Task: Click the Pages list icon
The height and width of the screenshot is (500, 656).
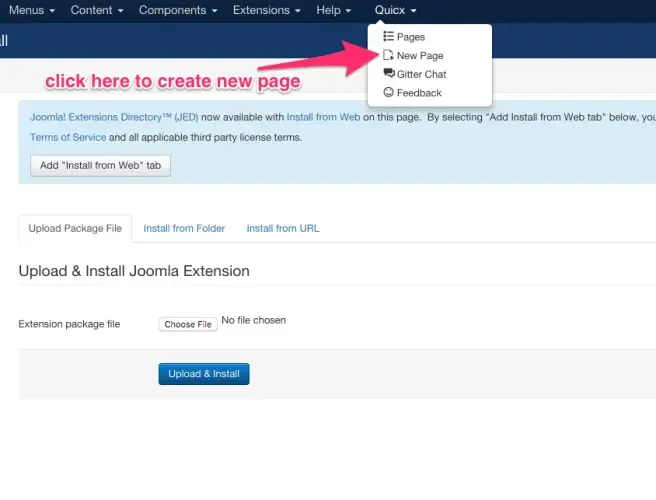Action: point(388,36)
